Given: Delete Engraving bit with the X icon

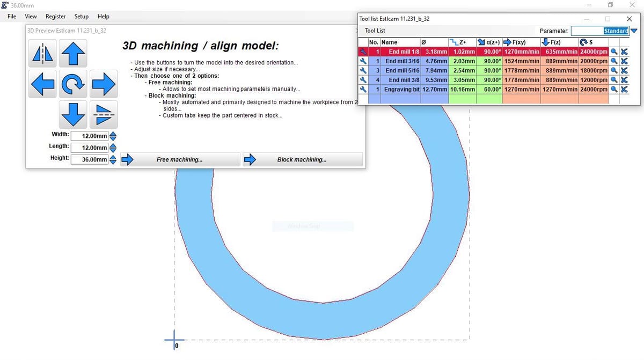Looking at the screenshot, I should coord(624,89).
